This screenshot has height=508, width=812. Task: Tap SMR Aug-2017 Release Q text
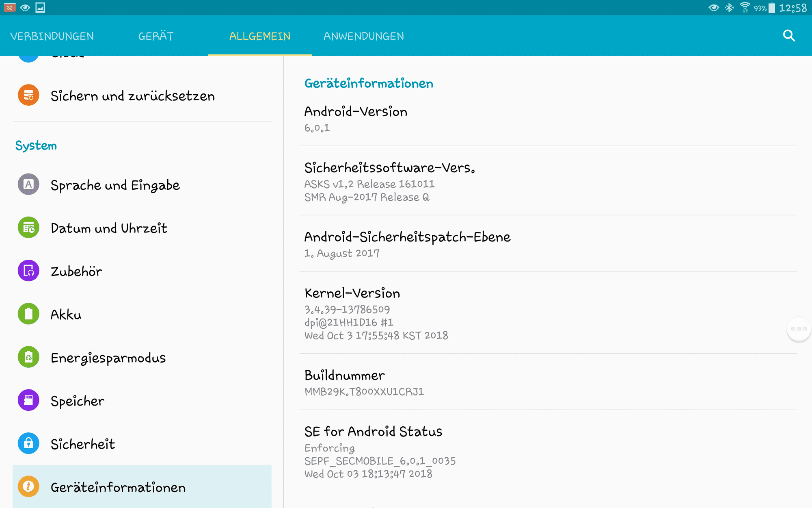(x=367, y=198)
